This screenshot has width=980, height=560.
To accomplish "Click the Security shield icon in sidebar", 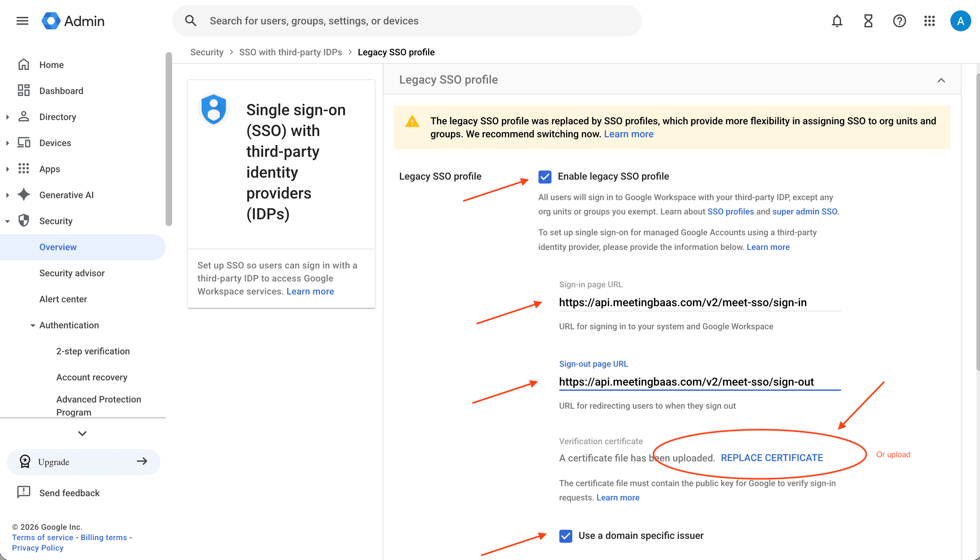I will [24, 221].
